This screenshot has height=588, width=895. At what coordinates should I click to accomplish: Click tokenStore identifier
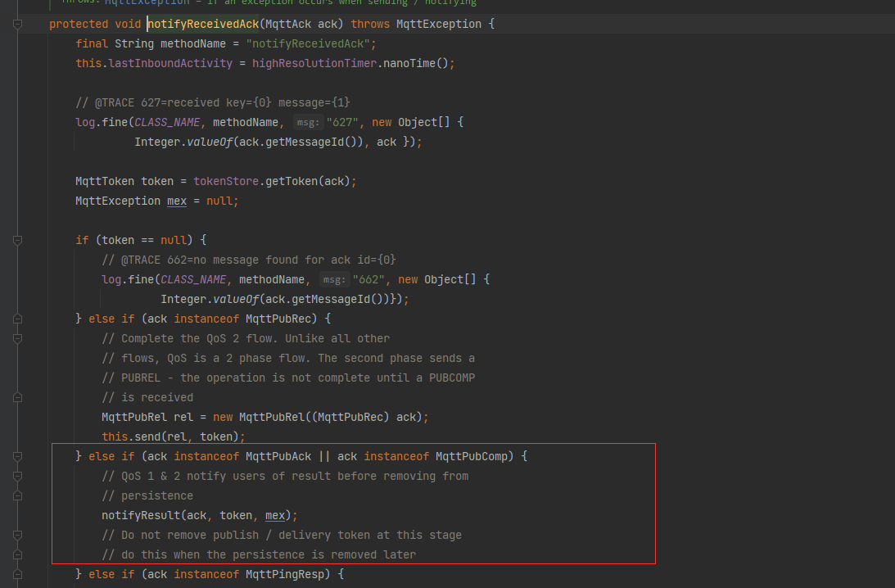point(226,182)
